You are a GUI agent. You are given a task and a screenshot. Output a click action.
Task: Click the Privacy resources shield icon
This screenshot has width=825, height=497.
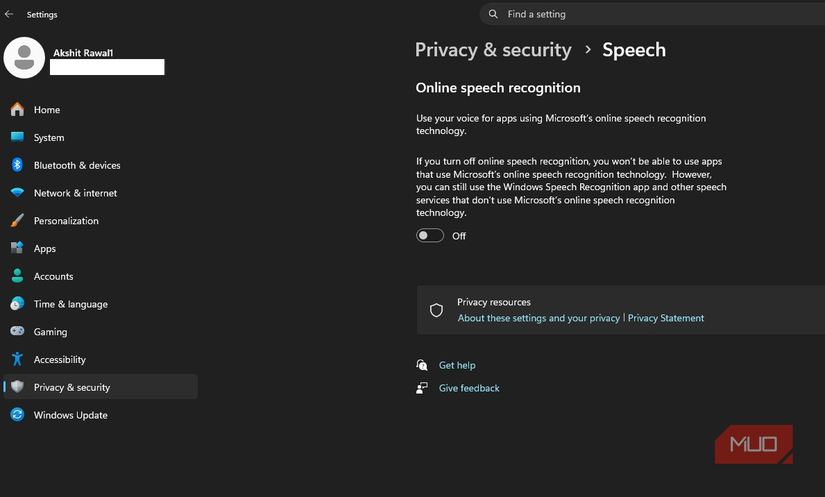[436, 310]
